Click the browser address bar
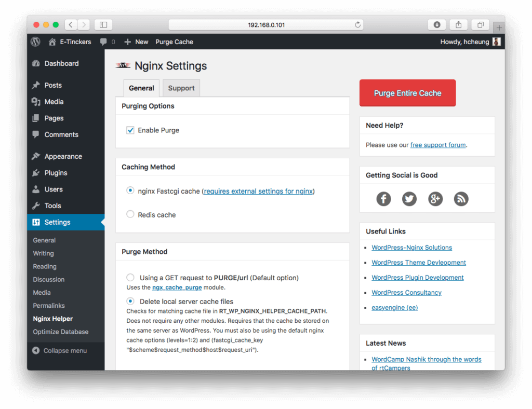Screen dimensions: 532x409 point(266,24)
